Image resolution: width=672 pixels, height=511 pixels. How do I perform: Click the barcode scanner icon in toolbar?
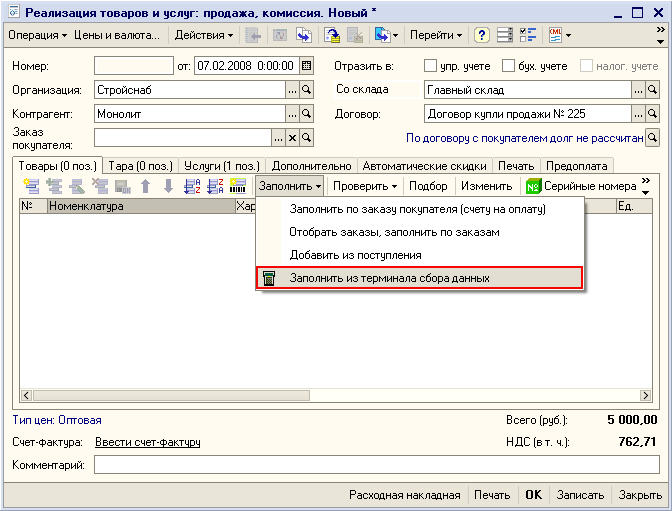(x=238, y=186)
